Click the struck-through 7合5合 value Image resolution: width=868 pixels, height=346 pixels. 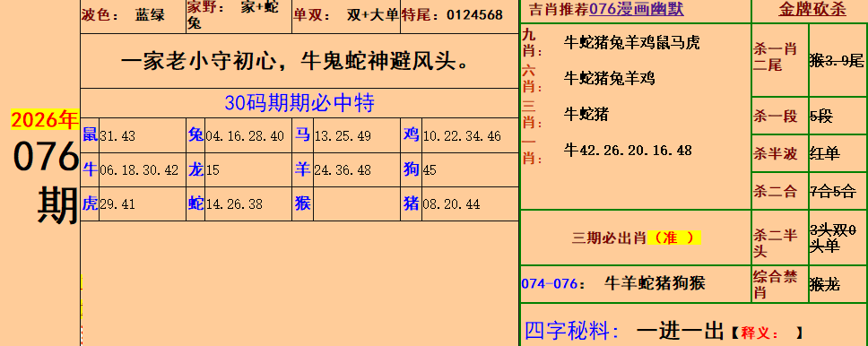click(x=832, y=192)
